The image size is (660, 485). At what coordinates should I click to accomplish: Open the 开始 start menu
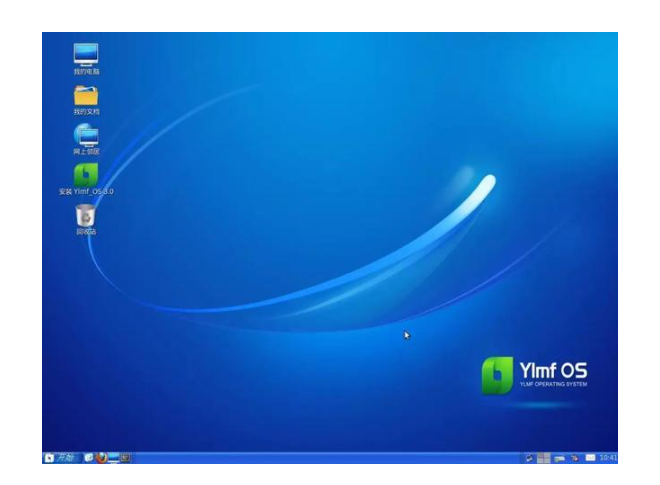(x=61, y=457)
